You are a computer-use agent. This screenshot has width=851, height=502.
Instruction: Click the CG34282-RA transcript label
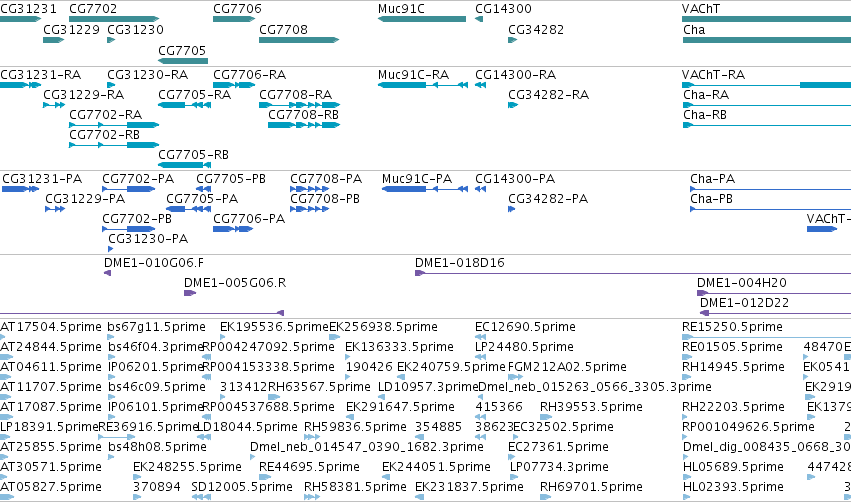tap(548, 95)
